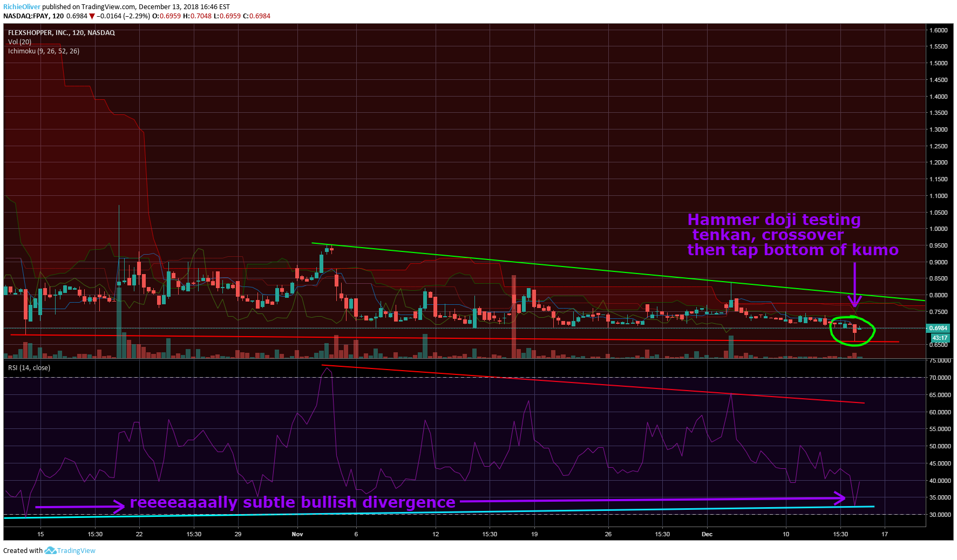Click the 60.0000 RSI axis label
The image size is (957, 560).
pos(940,412)
